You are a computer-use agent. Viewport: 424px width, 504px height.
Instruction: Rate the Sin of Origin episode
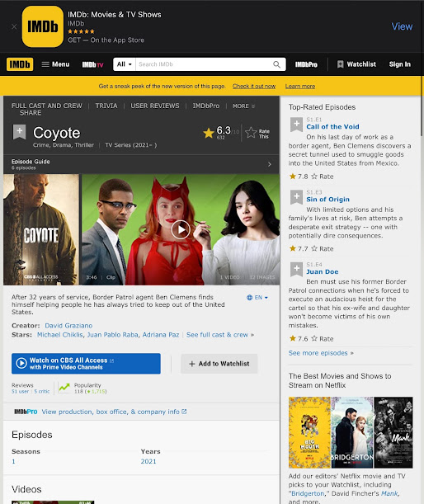pos(323,249)
